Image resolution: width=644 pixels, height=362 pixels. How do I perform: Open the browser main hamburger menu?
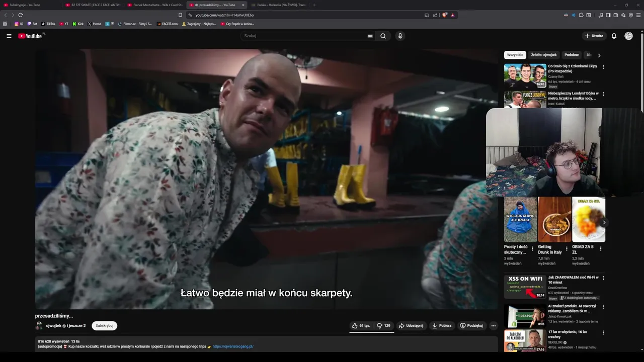638,15
